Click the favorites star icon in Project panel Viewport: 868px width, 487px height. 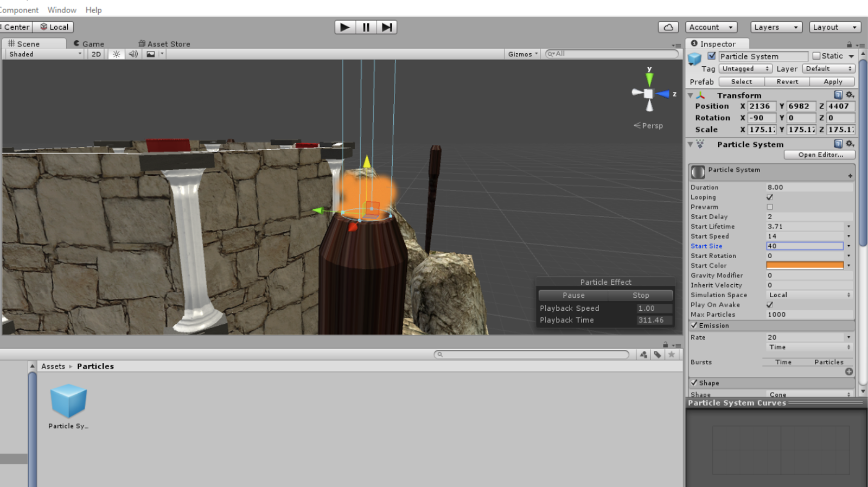click(672, 355)
